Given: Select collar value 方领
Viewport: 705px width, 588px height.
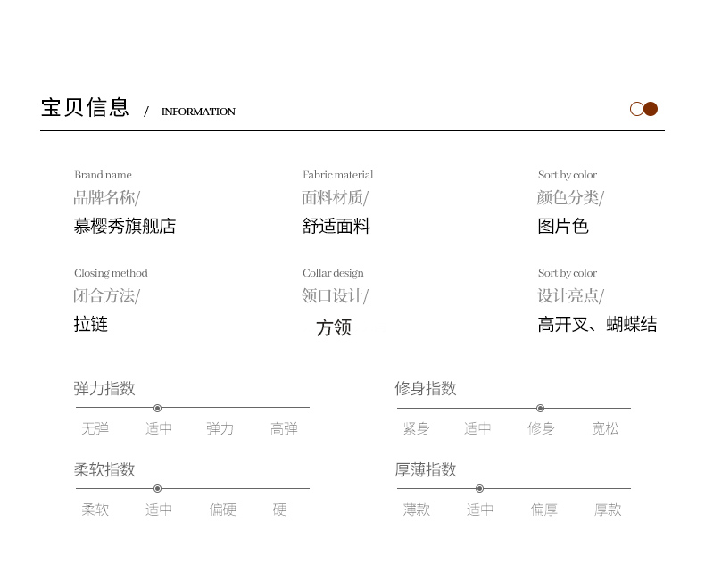Looking at the screenshot, I should [333, 327].
